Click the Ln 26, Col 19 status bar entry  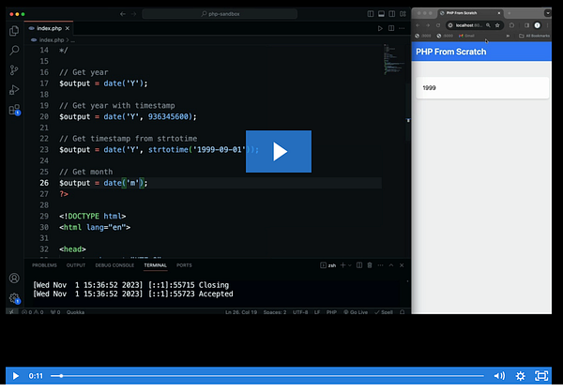point(241,312)
